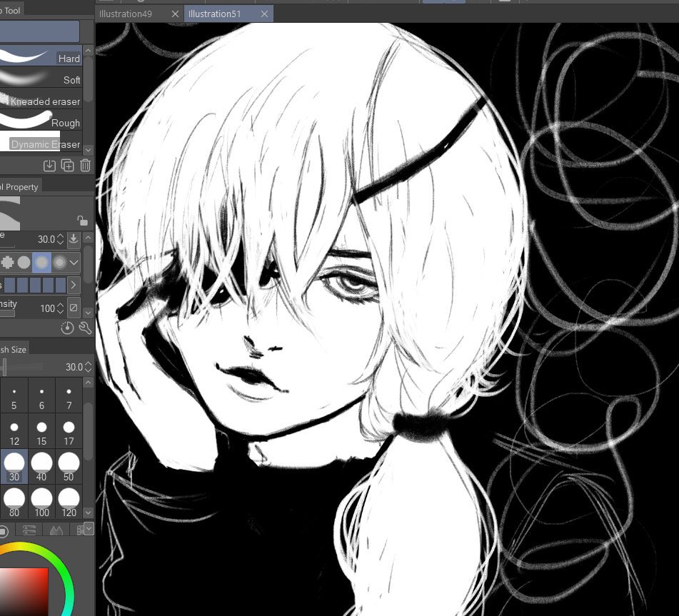679x616 pixels.
Task: Select brush size preset 100
Action: (x=41, y=502)
